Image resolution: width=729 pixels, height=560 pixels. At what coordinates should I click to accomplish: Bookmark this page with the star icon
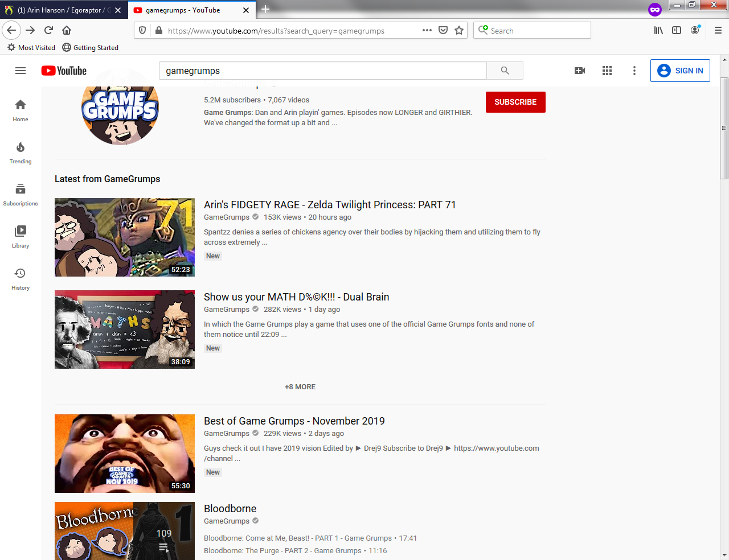click(x=459, y=30)
